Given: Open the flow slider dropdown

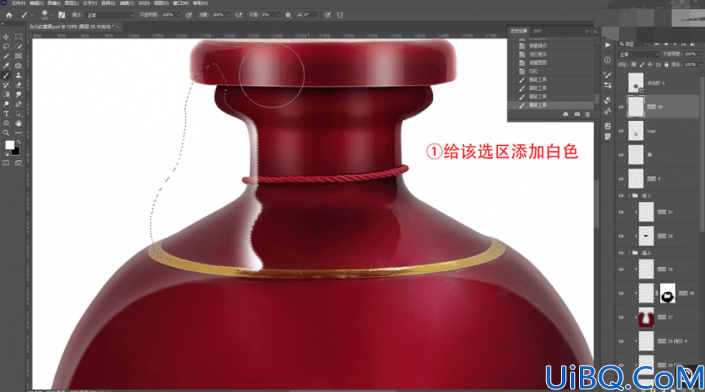Looking at the screenshot, I should click(228, 15).
